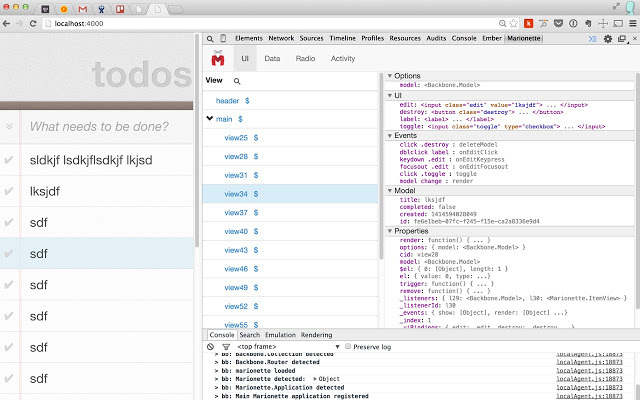Image resolution: width=640 pixels, height=400 pixels.
Task: Click the browser reload button
Action: (x=33, y=24)
